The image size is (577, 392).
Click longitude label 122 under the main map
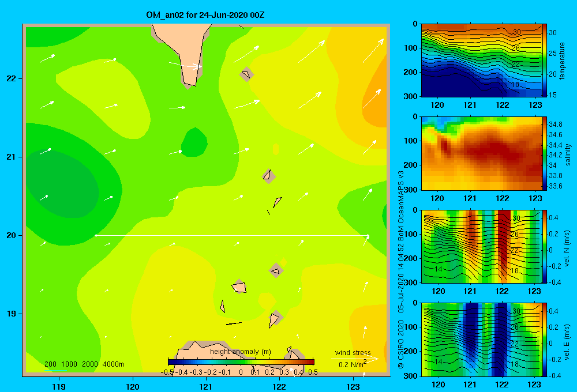coord(279,386)
